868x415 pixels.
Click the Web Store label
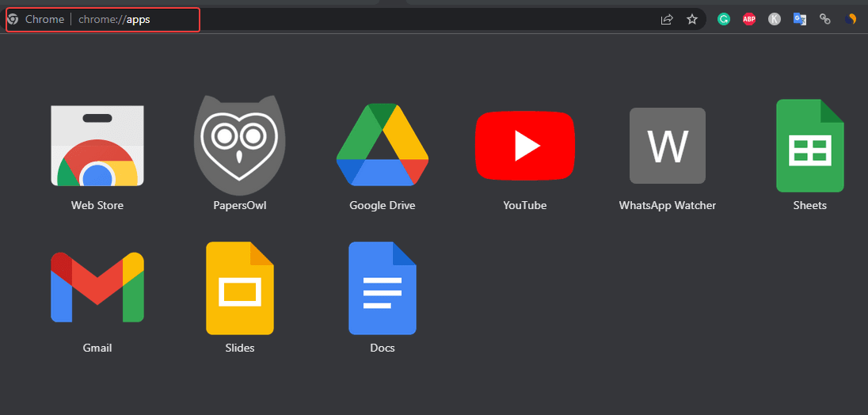[97, 205]
